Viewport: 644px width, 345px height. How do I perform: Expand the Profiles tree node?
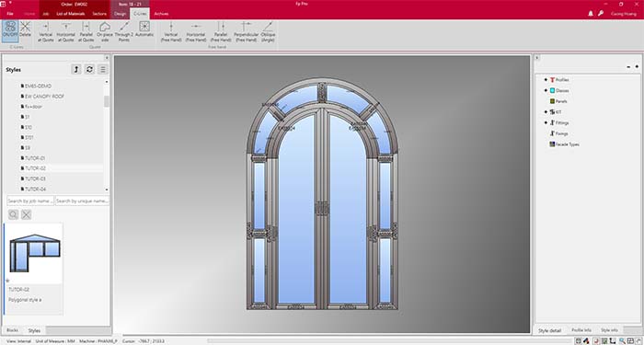546,80
